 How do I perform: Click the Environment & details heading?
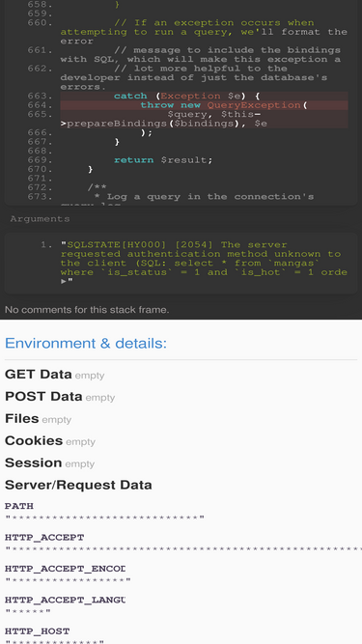pyautogui.click(x=86, y=343)
